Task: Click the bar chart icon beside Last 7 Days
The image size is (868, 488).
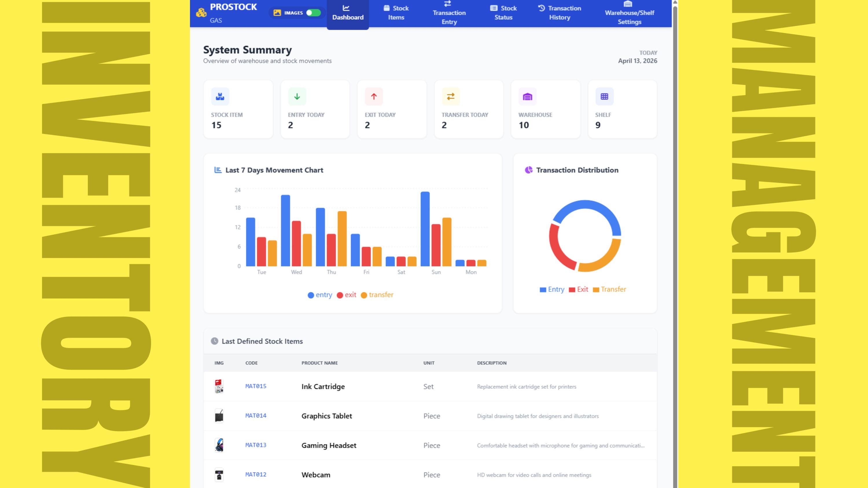Action: click(x=218, y=170)
